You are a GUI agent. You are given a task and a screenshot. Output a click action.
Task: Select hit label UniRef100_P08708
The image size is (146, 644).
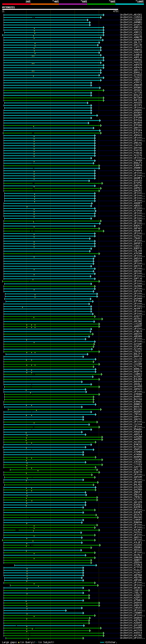point(131,151)
